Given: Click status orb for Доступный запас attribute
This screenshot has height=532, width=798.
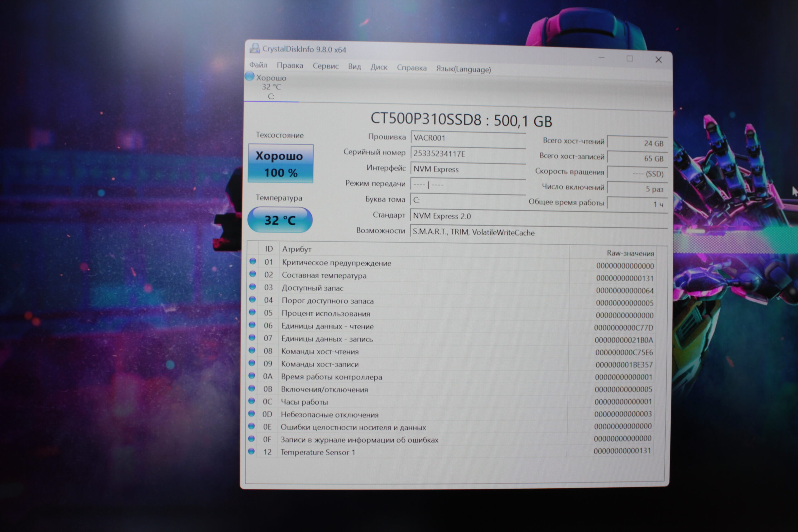Looking at the screenshot, I should coord(252,287).
